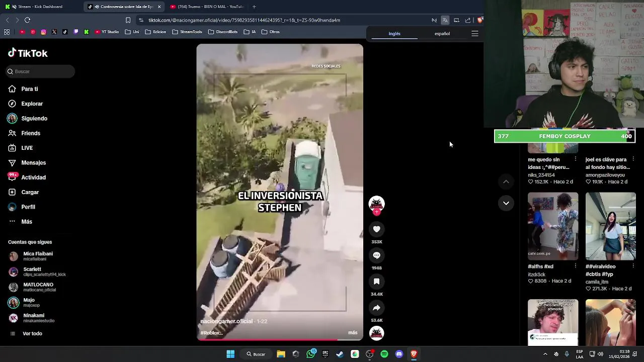Open the spinning sound disc icon
Image resolution: width=644 pixels, height=362 pixels.
pos(376,333)
